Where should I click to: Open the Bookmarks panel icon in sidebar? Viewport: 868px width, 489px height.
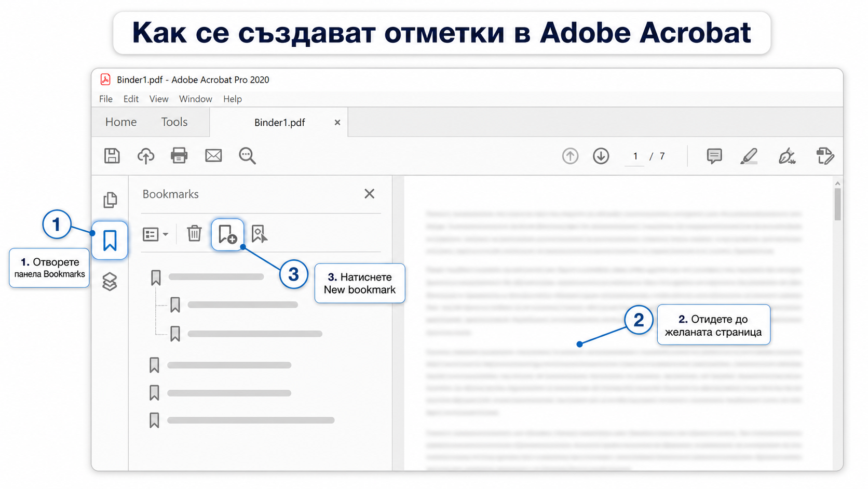pyautogui.click(x=110, y=241)
